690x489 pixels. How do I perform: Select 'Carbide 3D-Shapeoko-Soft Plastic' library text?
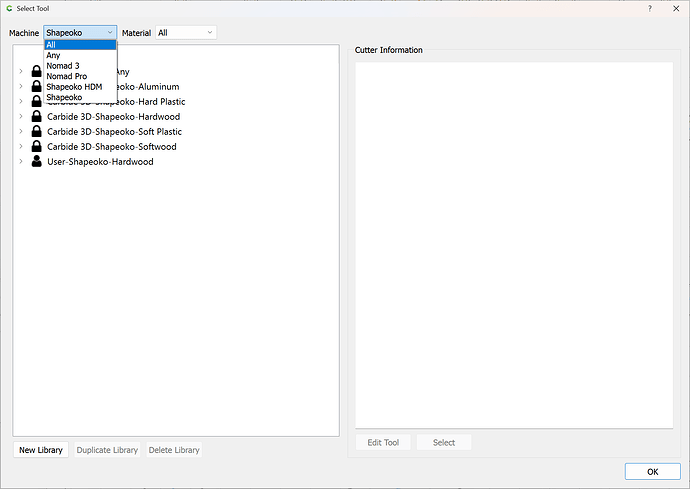point(114,132)
